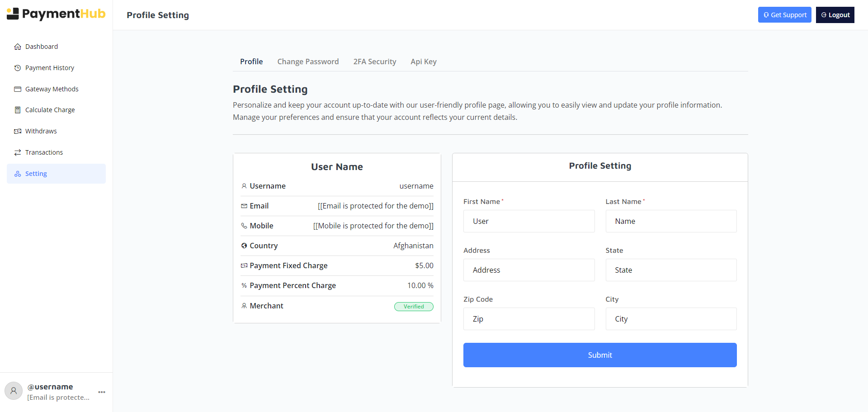The height and width of the screenshot is (412, 868).
Task: Click the Setting gear icon in sidebar
Action: click(x=18, y=174)
